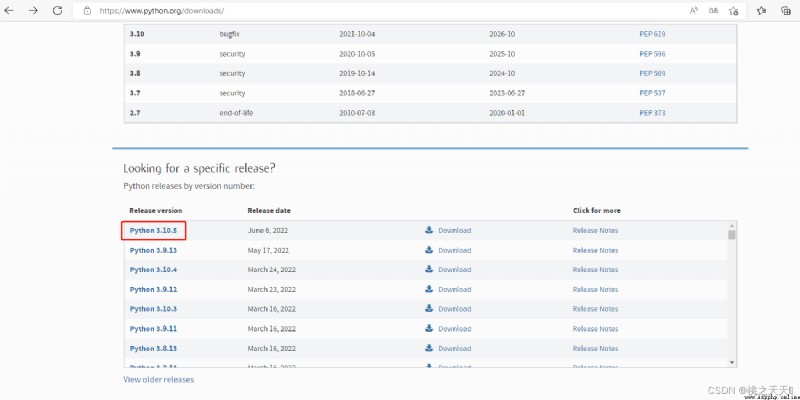Open Release Notes for Python 3.8.13
Screen dimensions: 800x400
(x=595, y=348)
